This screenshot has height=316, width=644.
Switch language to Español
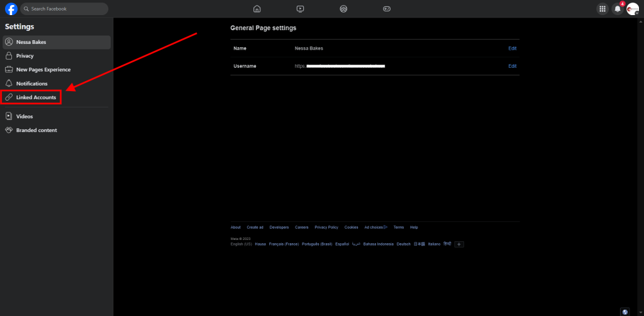point(342,244)
